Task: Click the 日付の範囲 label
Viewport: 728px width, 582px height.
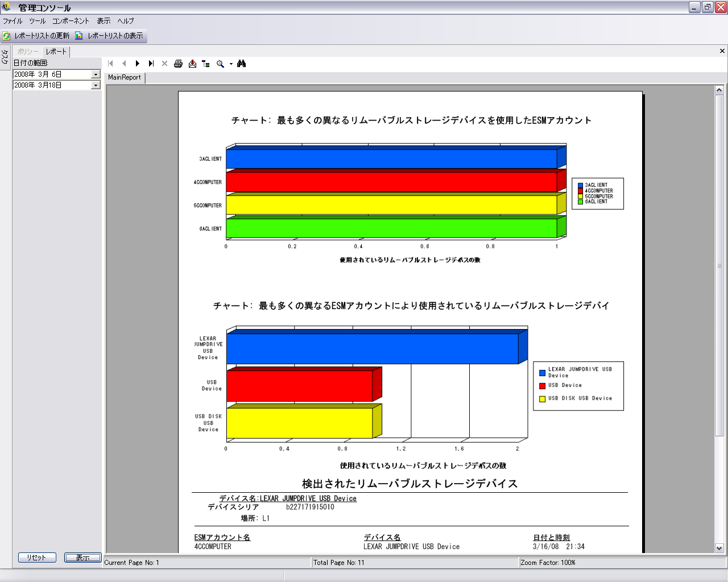Action: tap(31, 63)
